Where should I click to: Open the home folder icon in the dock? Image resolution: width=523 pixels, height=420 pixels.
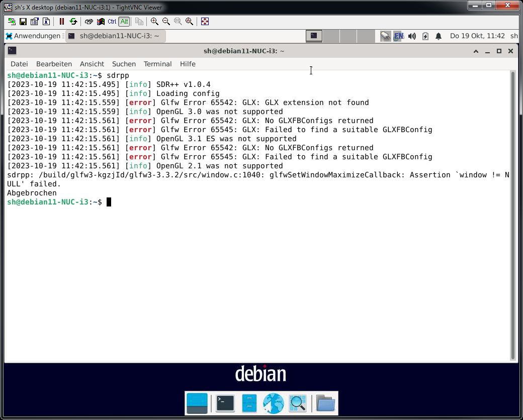click(325, 403)
